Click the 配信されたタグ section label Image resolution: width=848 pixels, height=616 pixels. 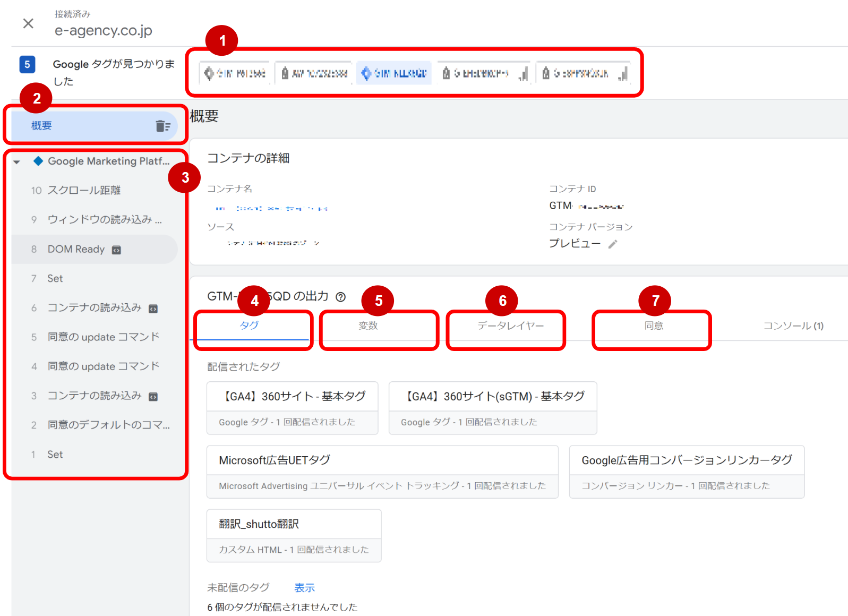pyautogui.click(x=244, y=366)
